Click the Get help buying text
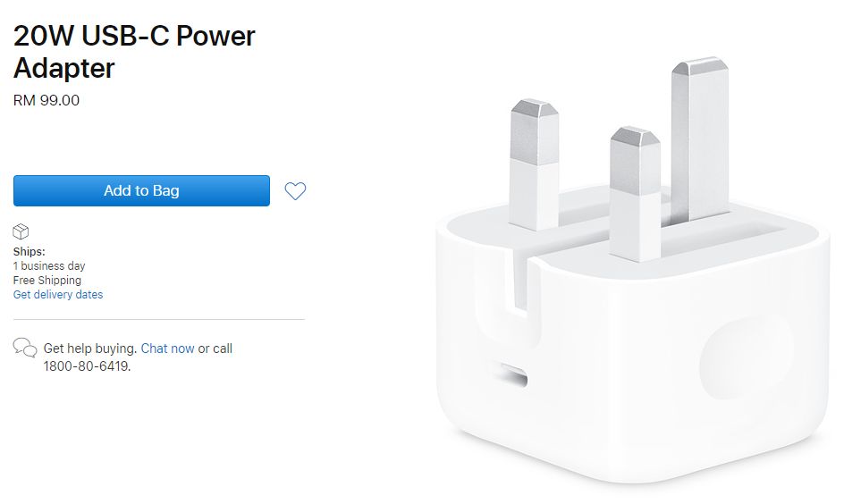 click(x=89, y=349)
